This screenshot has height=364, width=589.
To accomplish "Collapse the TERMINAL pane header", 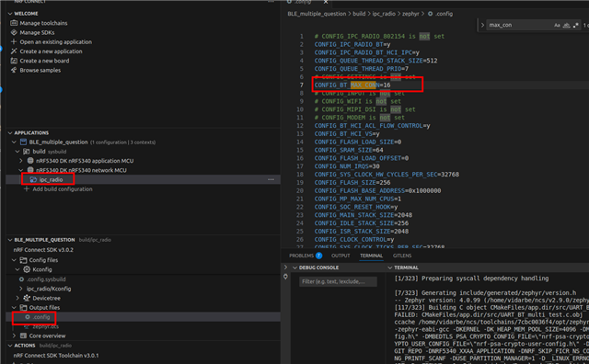I will pos(390,267).
